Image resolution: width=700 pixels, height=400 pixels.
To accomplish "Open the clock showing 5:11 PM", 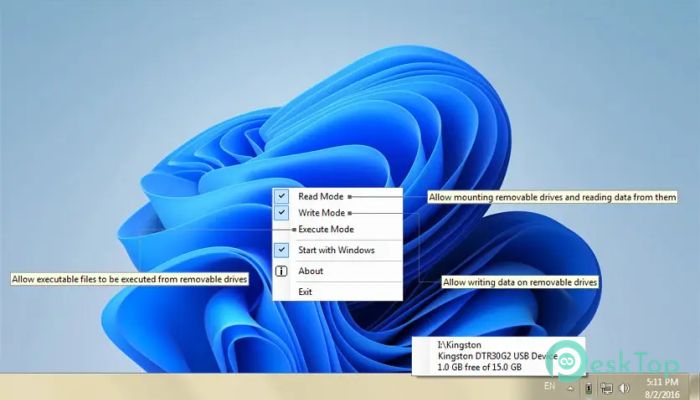I will click(663, 388).
